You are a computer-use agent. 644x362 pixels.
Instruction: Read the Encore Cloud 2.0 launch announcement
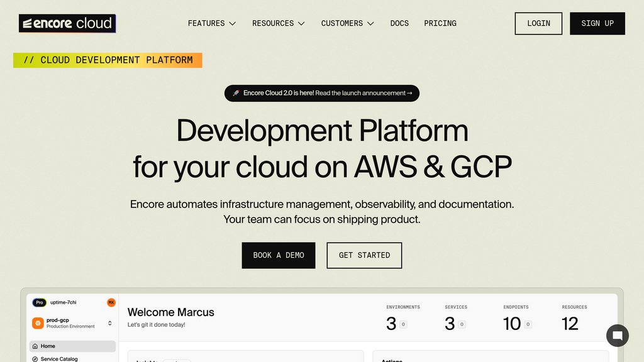pos(327,93)
